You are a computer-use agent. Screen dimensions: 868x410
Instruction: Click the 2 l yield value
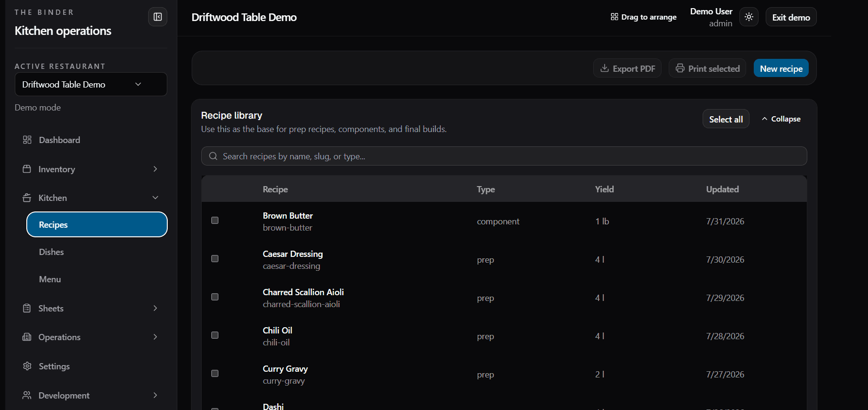coord(600,374)
